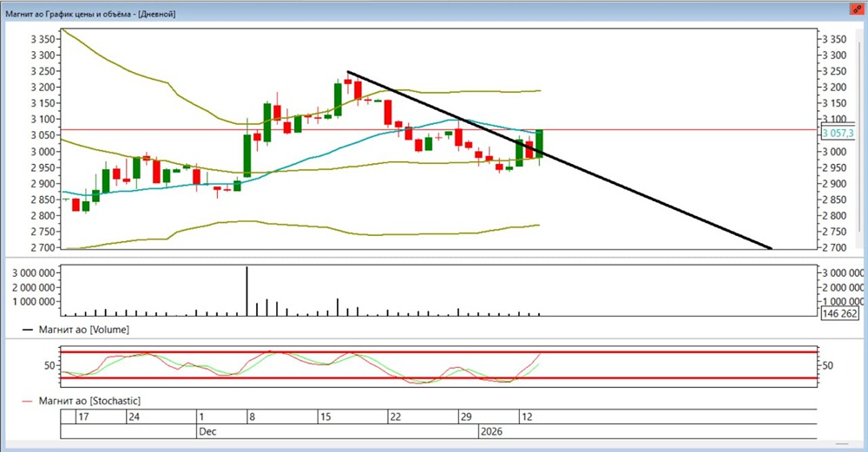Click the volume value box 146 262
Viewport: 868px width, 452px height.
tap(839, 313)
